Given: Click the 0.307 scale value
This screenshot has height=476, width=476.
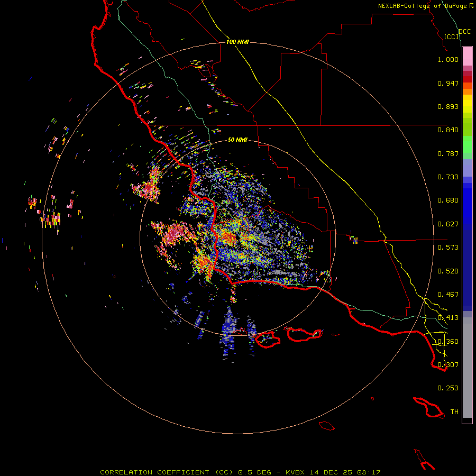Looking at the screenshot, I should tap(448, 365).
